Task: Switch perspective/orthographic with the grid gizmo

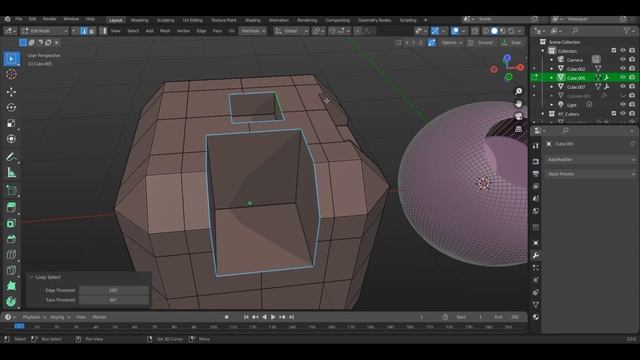Action: (x=518, y=129)
